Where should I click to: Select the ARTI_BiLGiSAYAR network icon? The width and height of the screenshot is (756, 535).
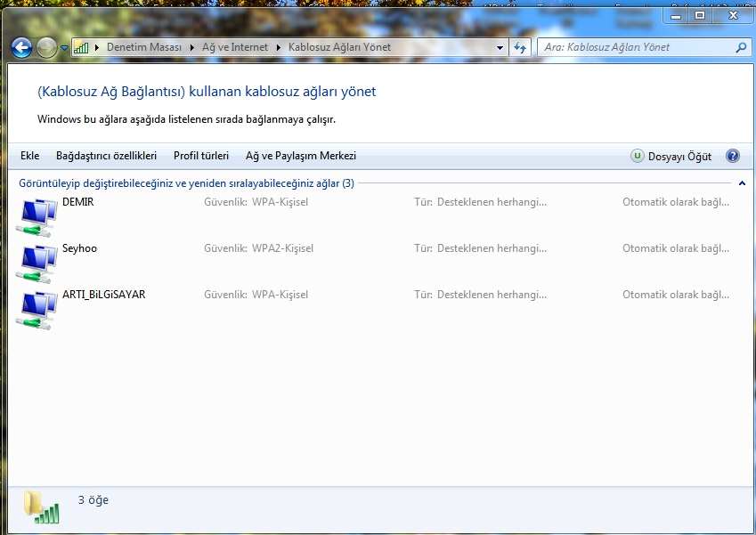tap(37, 310)
